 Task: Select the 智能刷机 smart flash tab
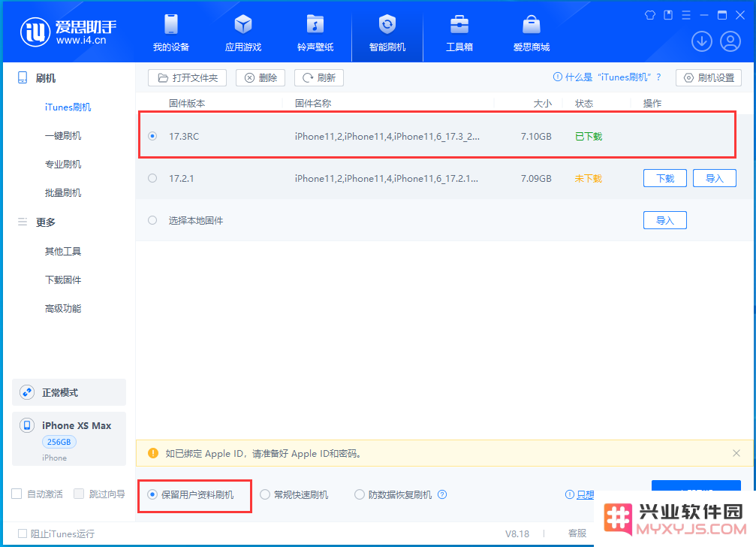click(387, 33)
